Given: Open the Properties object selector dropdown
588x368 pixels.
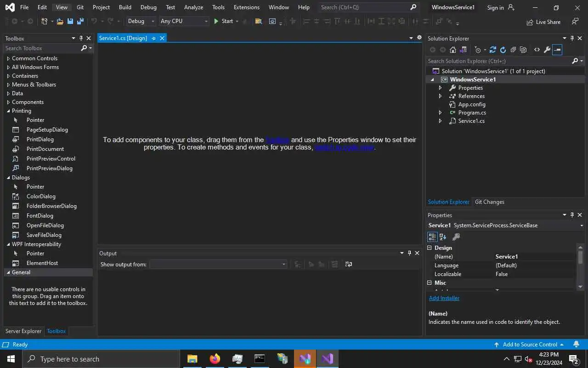Looking at the screenshot, I should coord(582,225).
